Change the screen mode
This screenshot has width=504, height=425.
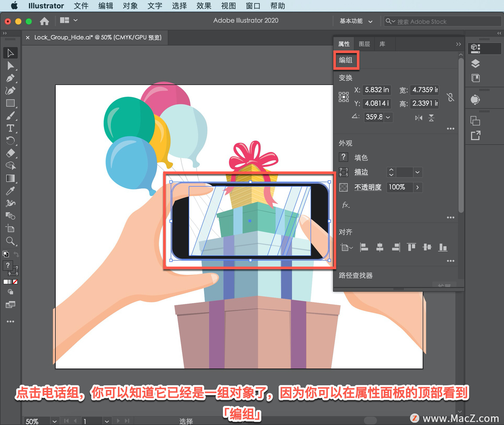pos(10,305)
